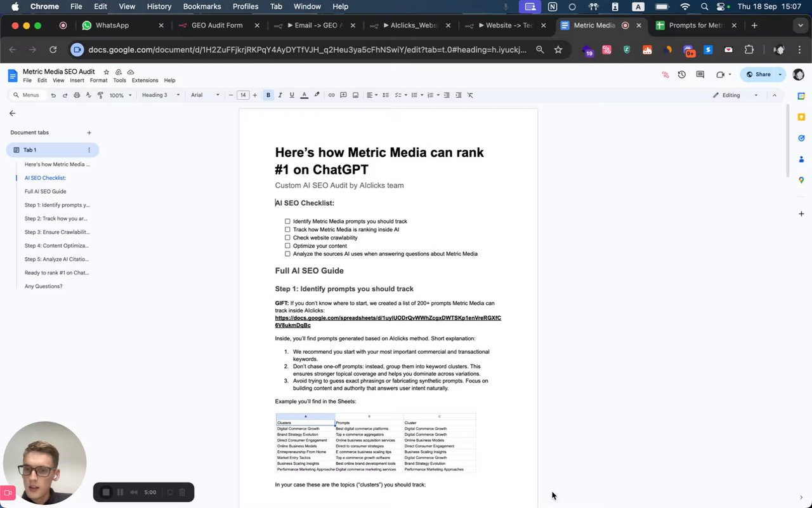Open Google Tasks in the side panel
Viewport: 812px width, 508px height.
tap(801, 138)
